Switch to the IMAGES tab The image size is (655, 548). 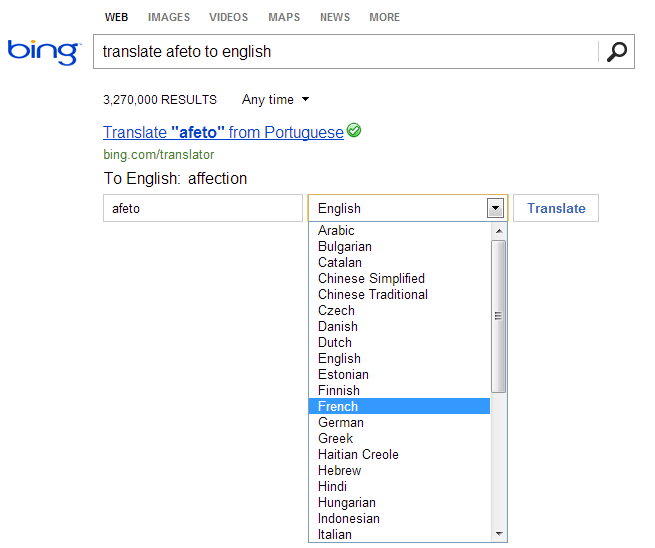(x=169, y=17)
